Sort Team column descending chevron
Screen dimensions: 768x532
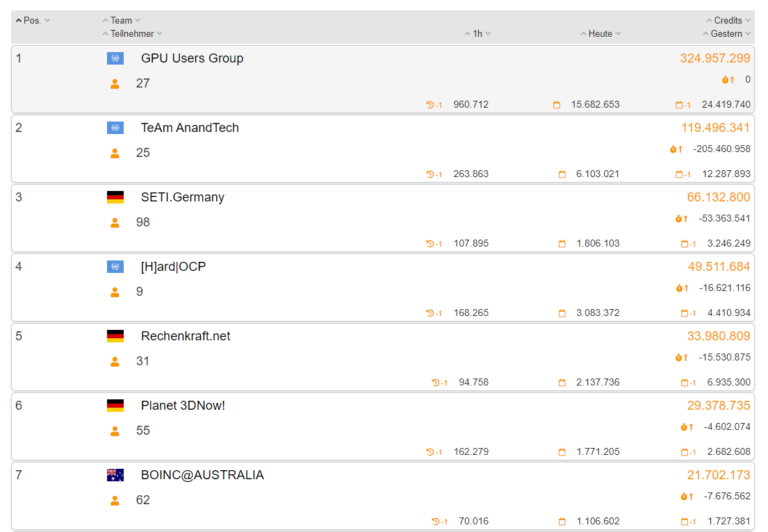coord(138,21)
